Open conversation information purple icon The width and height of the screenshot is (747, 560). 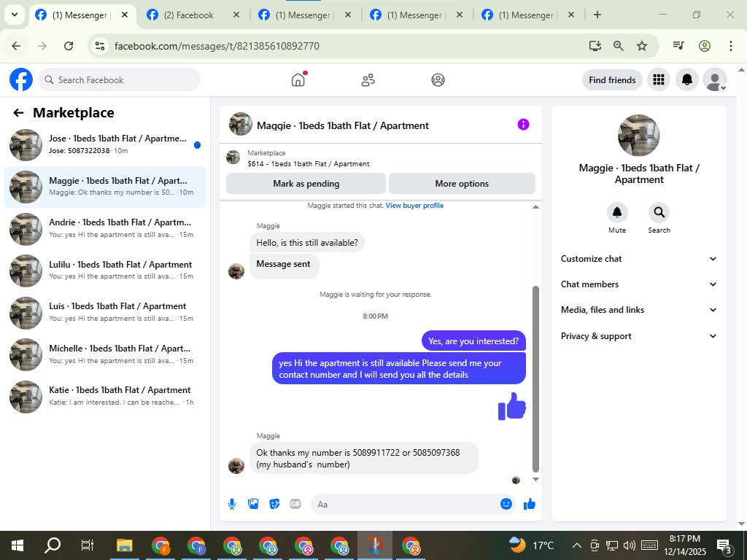coord(523,124)
